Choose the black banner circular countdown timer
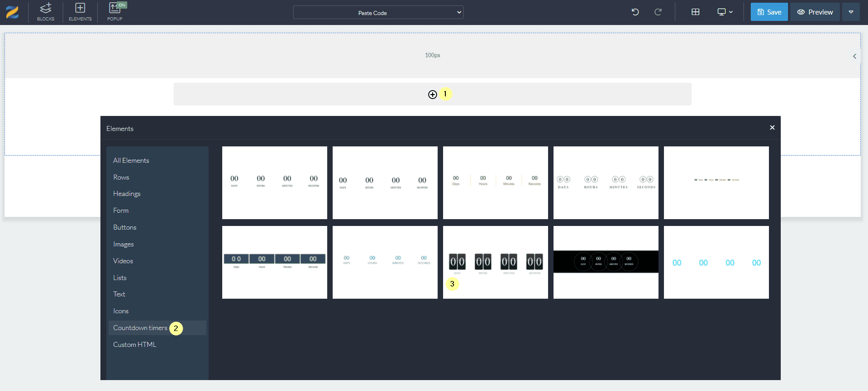This screenshot has width=868, height=391. coord(606,262)
